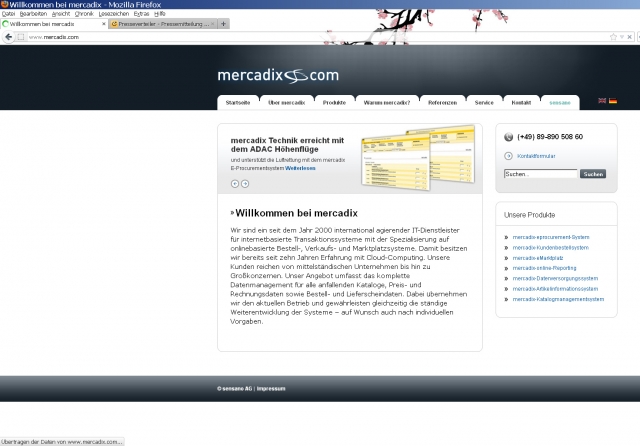Click the Willkommen bei mercadix heading
The height and width of the screenshot is (446, 640).
coord(296,213)
